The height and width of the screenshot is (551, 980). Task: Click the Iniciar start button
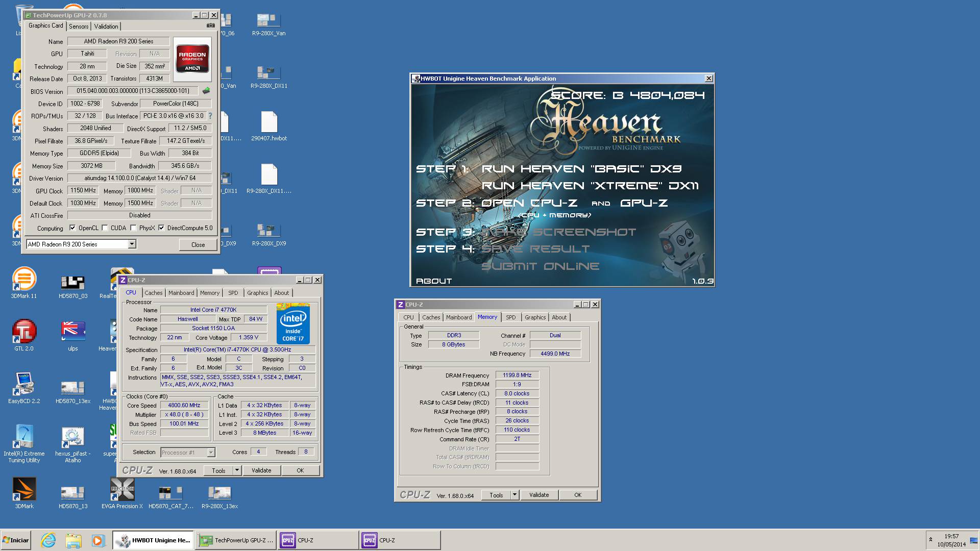click(x=16, y=540)
